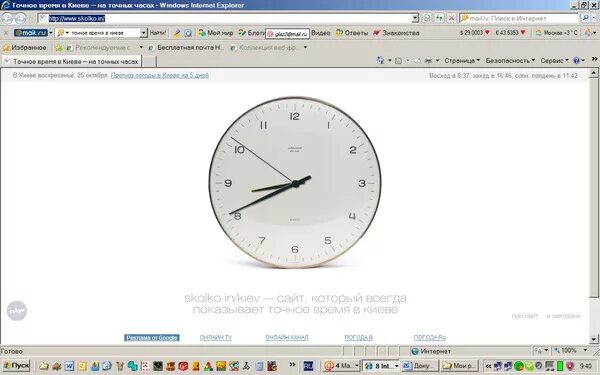Switch to the Доку... Word taskbar button
The width and height of the screenshot is (600, 375).
click(x=420, y=366)
